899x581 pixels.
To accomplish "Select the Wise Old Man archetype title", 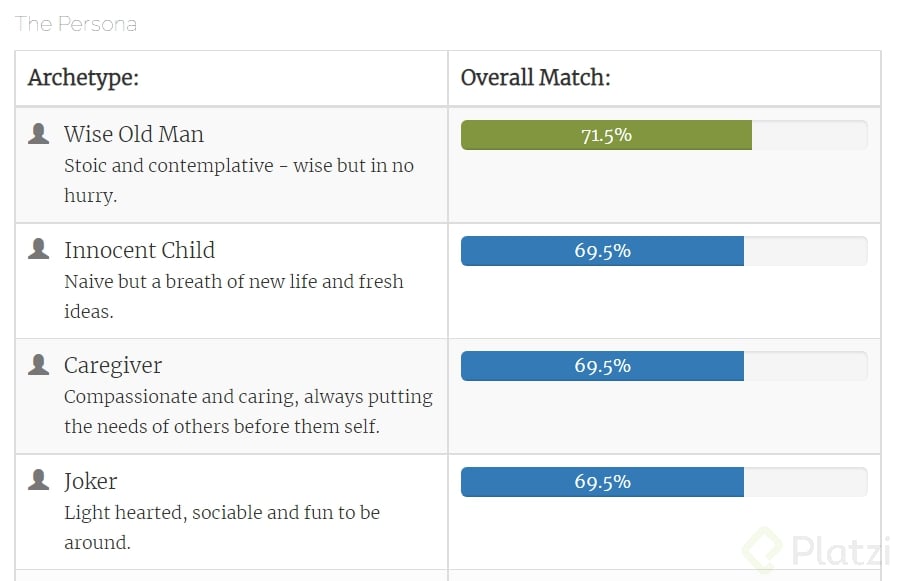I will coord(133,134).
